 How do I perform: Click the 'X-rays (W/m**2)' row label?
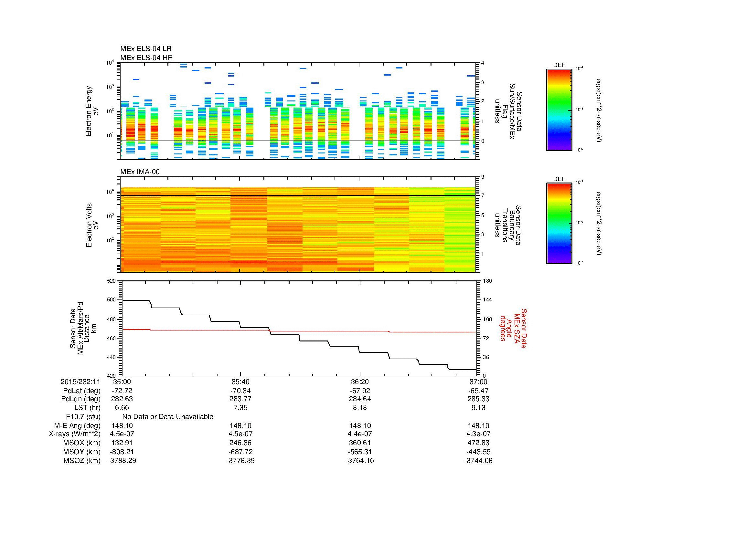tap(75, 434)
